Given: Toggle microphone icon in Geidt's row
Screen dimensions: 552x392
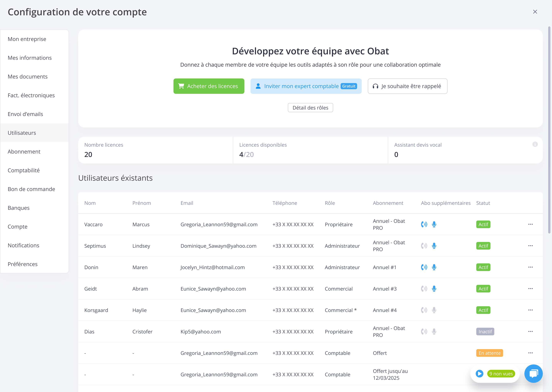Looking at the screenshot, I should [x=434, y=289].
